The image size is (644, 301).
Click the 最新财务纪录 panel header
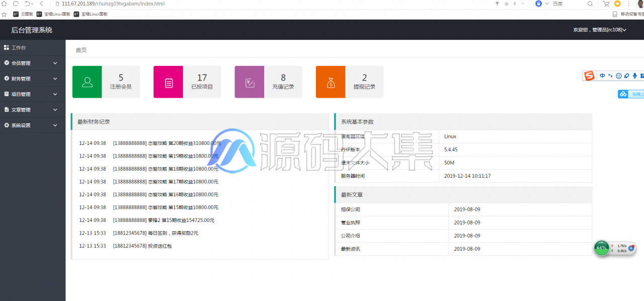[x=200, y=122]
